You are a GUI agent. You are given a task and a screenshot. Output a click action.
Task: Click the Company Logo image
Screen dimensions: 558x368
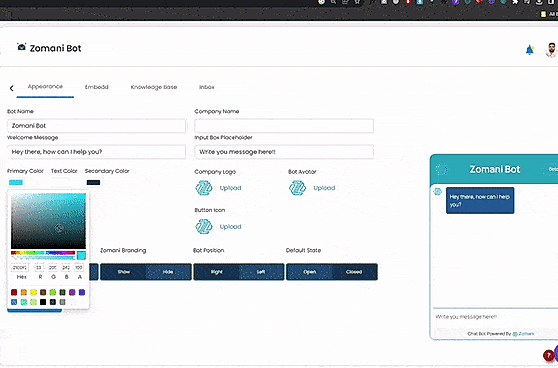(x=204, y=188)
